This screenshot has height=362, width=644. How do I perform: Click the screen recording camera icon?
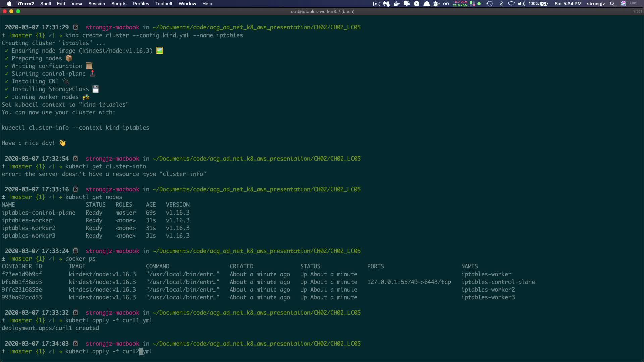point(376,4)
